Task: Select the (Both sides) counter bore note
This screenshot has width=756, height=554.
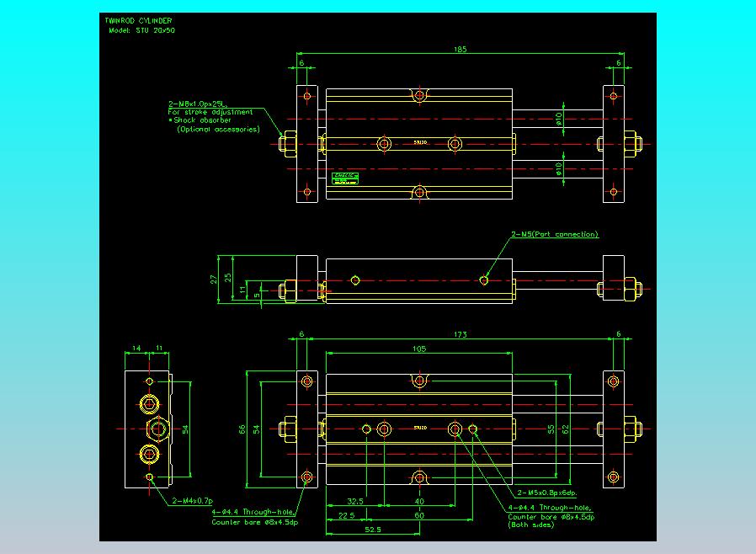Action: point(531,525)
